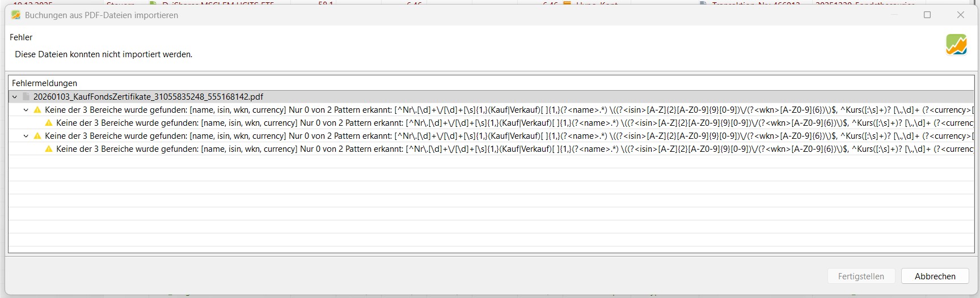Click warning triangle of second top-level error
Viewport: 980px width, 298px height.
point(37,136)
